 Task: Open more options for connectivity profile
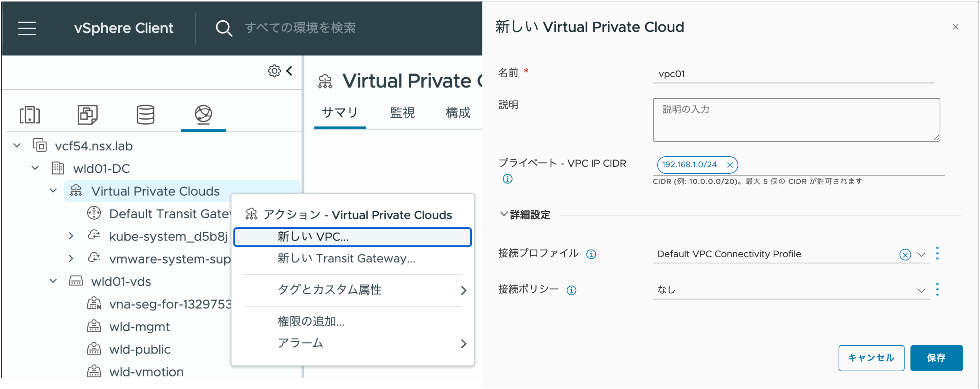click(x=937, y=253)
